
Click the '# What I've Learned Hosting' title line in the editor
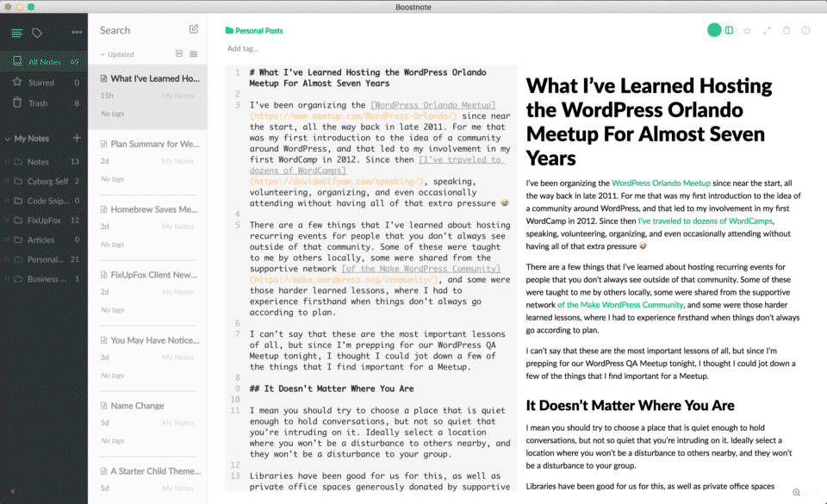(x=368, y=78)
